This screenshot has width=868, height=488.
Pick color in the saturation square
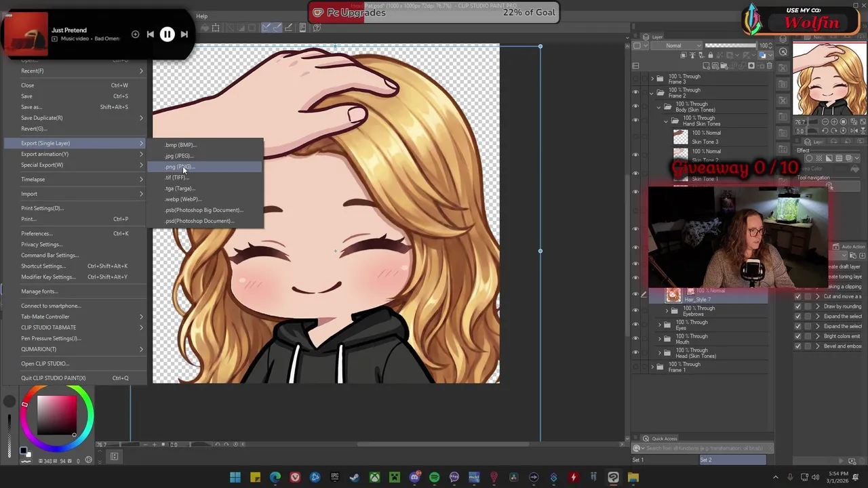point(57,415)
